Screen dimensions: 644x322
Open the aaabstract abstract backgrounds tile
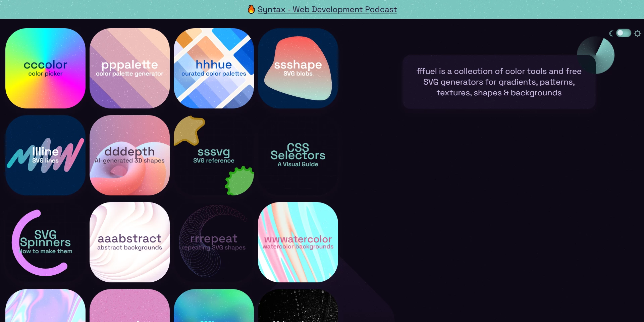(x=129, y=242)
